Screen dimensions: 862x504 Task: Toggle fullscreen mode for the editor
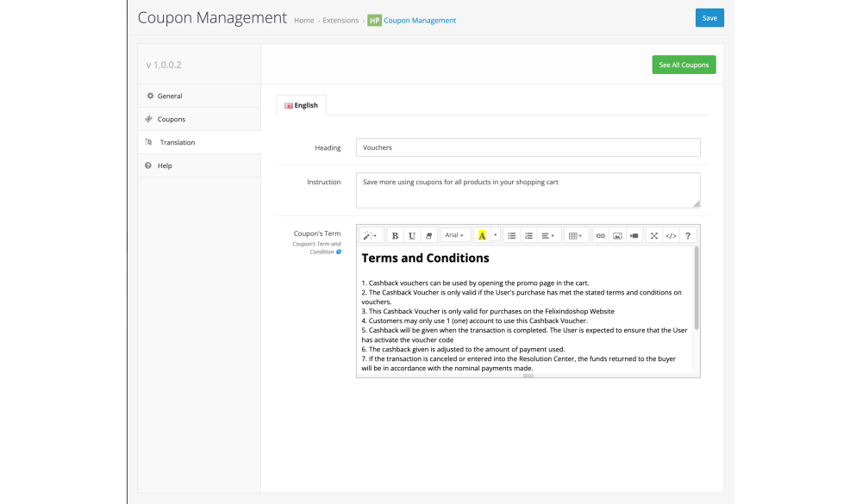tap(654, 235)
